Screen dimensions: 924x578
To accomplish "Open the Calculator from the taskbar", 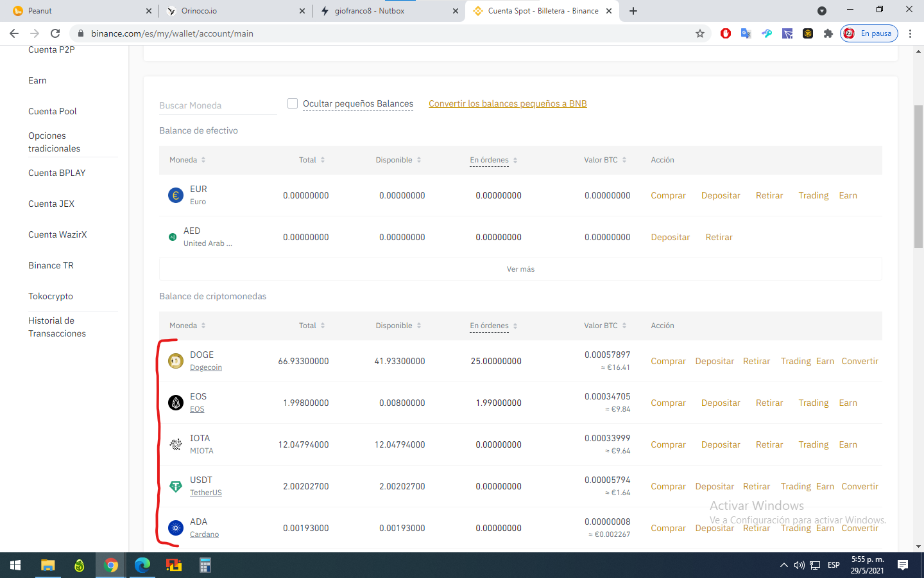I will coord(205,565).
